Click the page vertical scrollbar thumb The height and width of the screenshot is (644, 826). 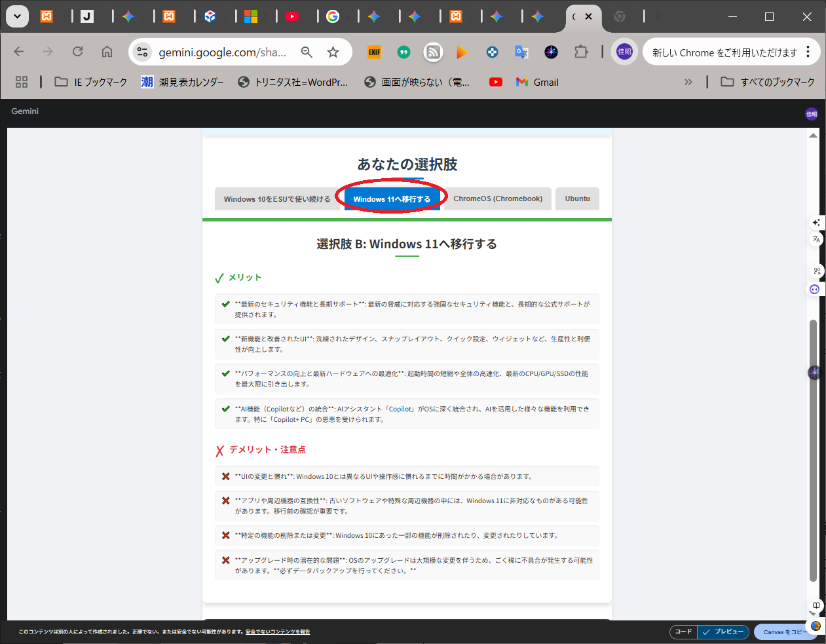coord(813,451)
